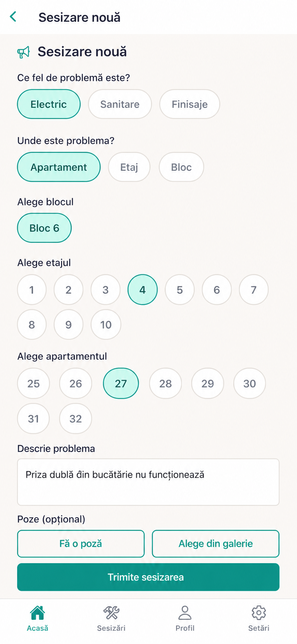Go to the Profil person icon

click(x=185, y=612)
